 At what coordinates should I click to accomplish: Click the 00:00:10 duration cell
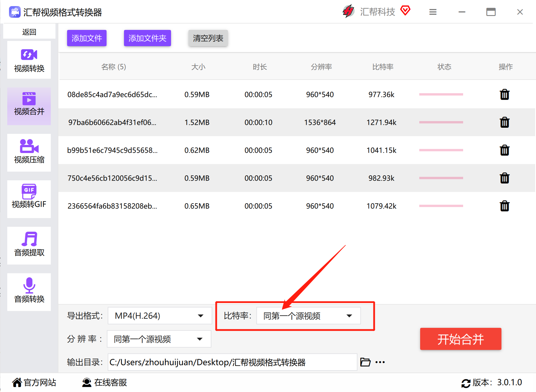point(258,122)
